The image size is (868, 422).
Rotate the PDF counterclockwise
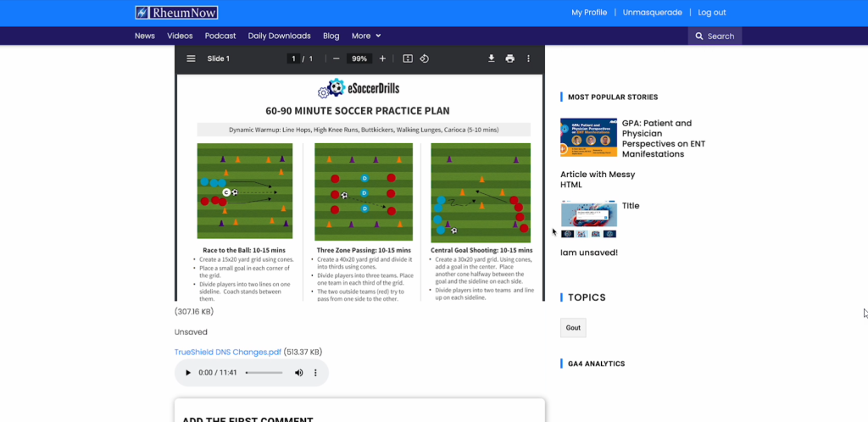pos(425,58)
